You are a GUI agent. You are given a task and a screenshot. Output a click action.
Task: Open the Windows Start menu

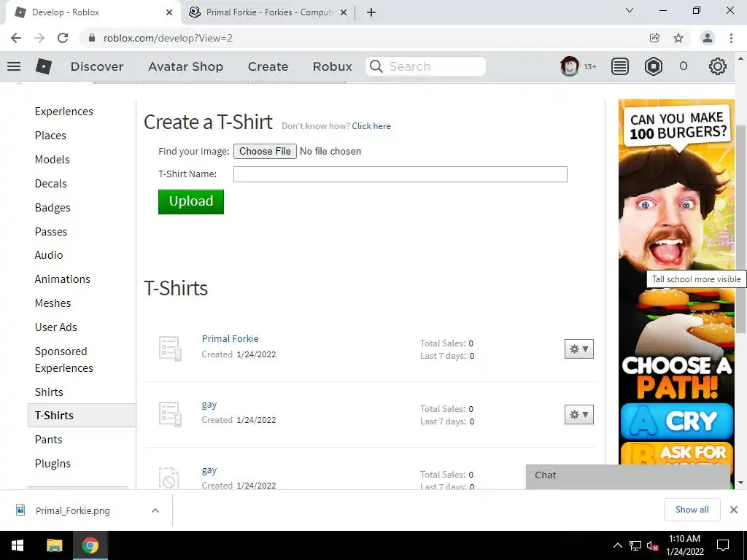18,545
